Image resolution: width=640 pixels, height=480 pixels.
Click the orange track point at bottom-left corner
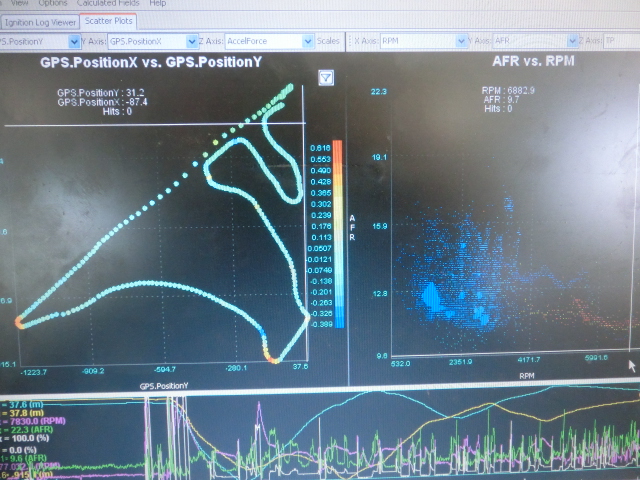point(20,322)
